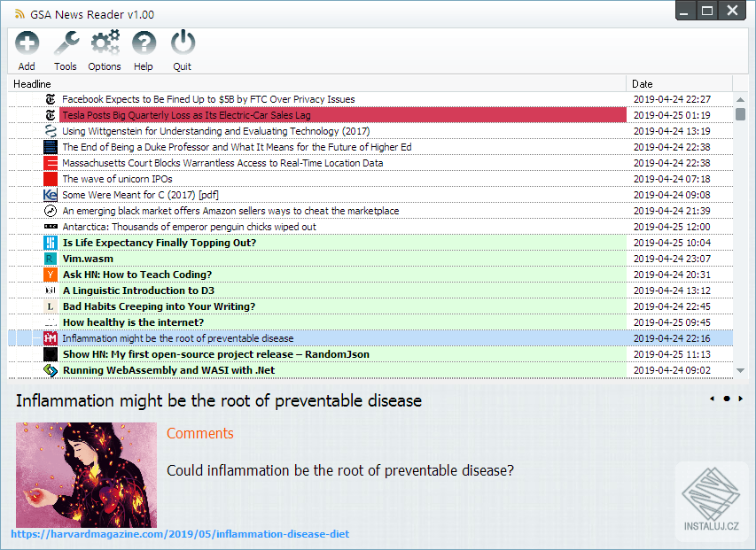Click the BBC icon beside Antarctica headline
The image size is (756, 550).
pyautogui.click(x=51, y=227)
